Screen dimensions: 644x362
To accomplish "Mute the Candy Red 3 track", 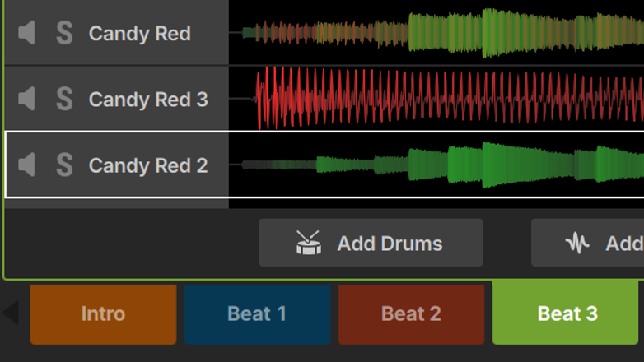I will 26,99.
